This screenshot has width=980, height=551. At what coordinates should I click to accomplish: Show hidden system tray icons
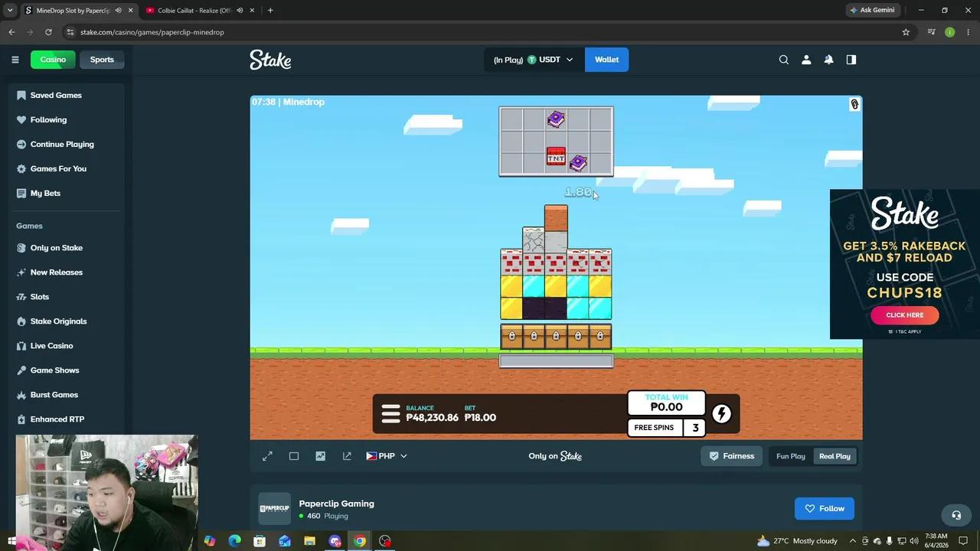(854, 541)
